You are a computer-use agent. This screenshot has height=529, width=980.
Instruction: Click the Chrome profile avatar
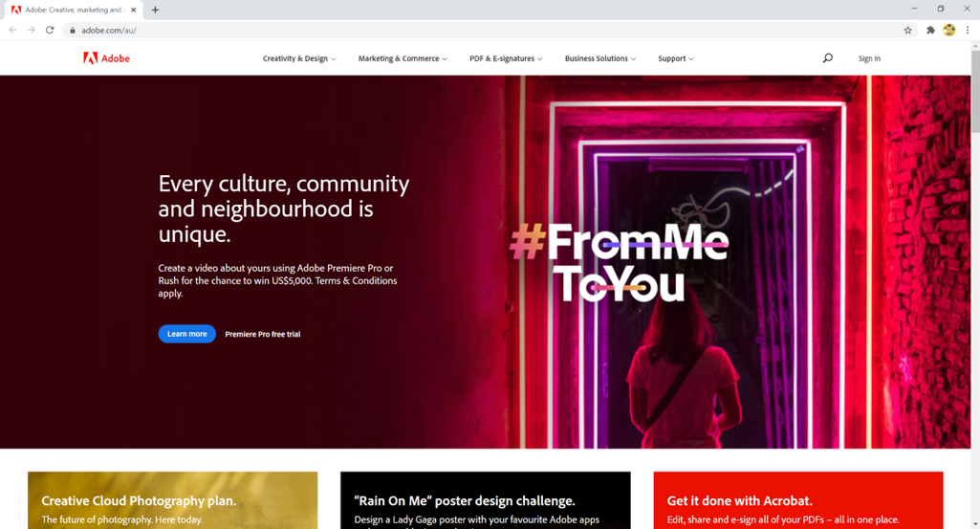click(948, 30)
